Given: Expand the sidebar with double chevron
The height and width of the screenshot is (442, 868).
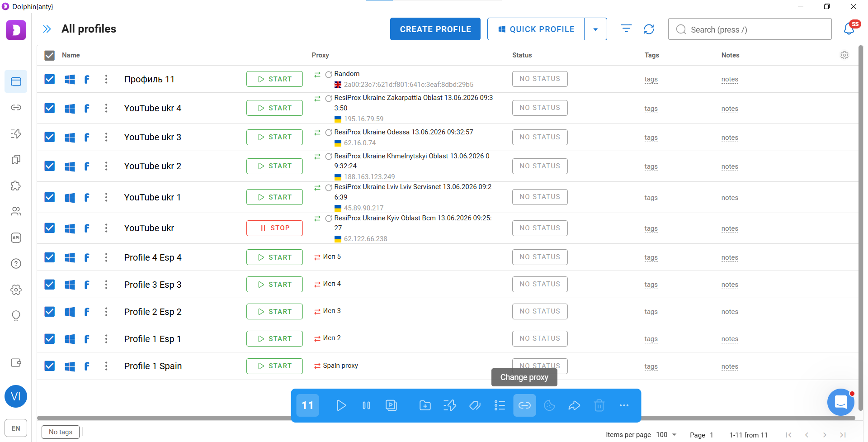Looking at the screenshot, I should click(x=47, y=29).
